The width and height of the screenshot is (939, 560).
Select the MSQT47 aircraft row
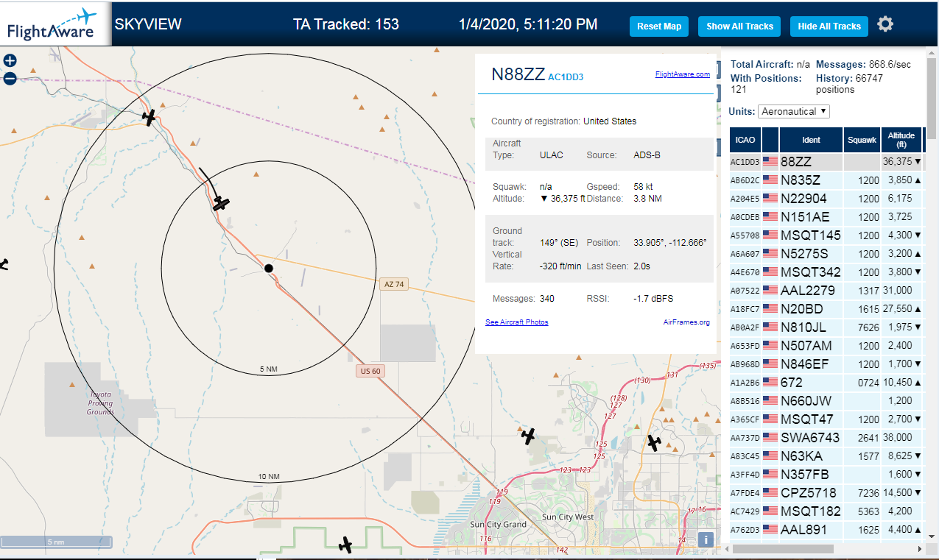coord(826,419)
